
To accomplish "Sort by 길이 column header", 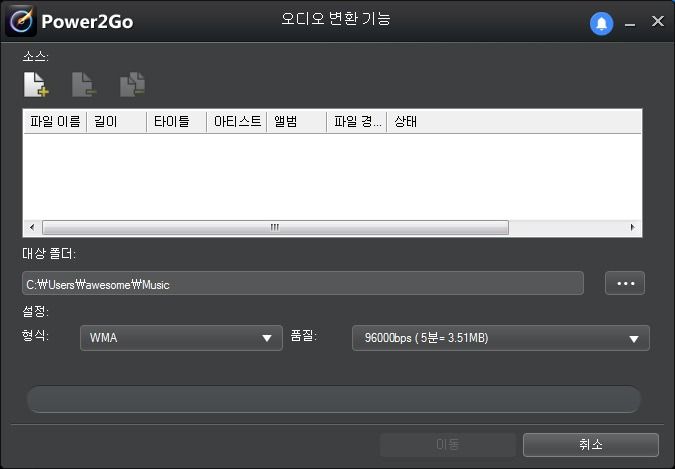I will (117, 121).
